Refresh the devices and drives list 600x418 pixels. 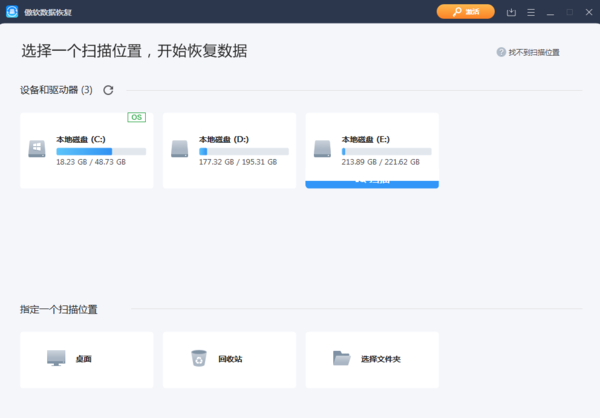point(108,90)
